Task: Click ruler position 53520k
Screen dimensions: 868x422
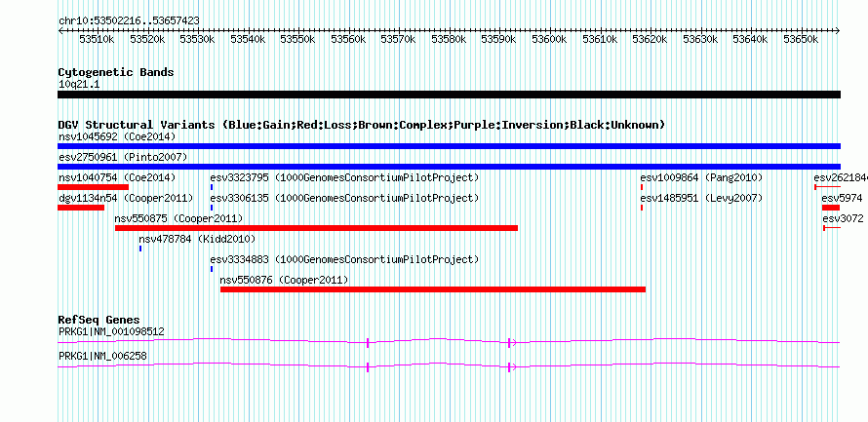Action: 147,39
